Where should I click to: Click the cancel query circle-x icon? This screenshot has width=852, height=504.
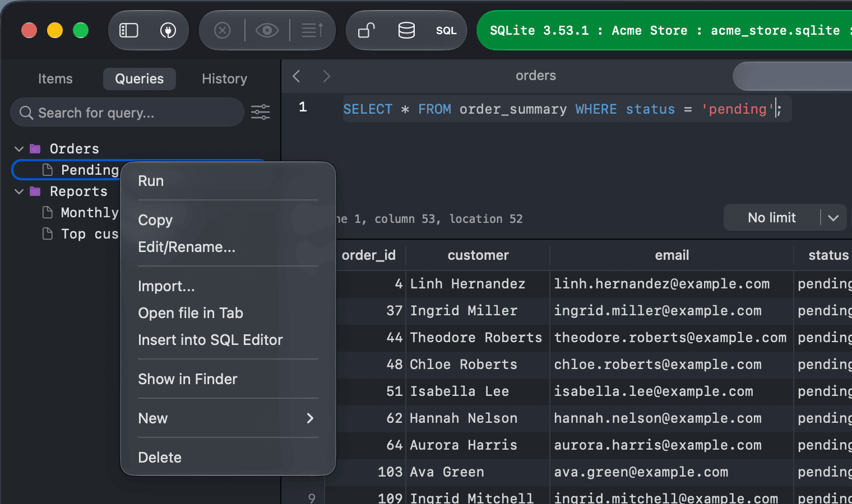223,30
